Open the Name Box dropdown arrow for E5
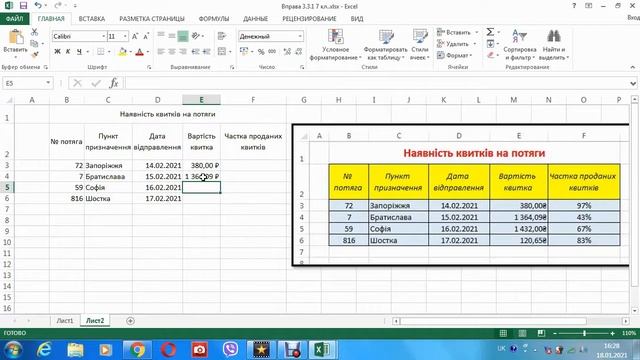The height and width of the screenshot is (360, 640). (x=48, y=83)
